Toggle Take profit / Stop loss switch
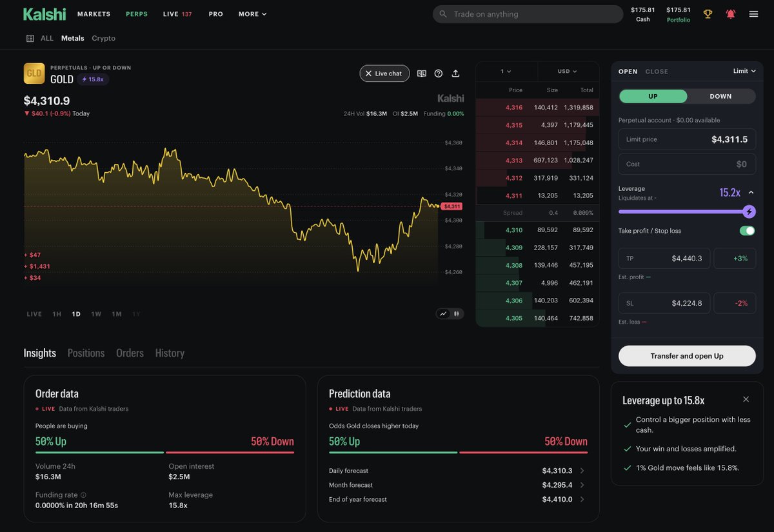Viewport: 774px width, 532px height. tap(747, 231)
